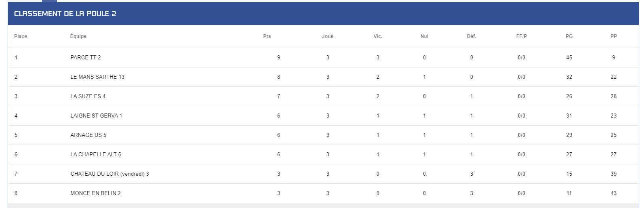Select LA CHAPELLE ALT 5 team

(96, 154)
